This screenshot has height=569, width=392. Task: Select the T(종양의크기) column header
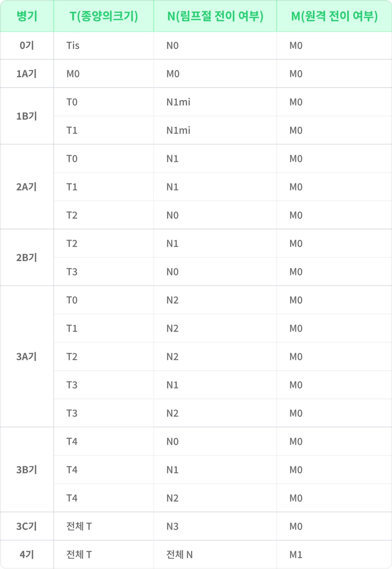tap(104, 16)
